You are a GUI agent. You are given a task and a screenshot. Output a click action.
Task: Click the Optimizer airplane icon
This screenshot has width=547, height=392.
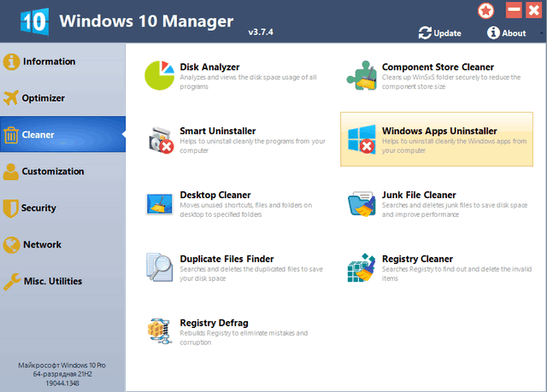pos(11,98)
